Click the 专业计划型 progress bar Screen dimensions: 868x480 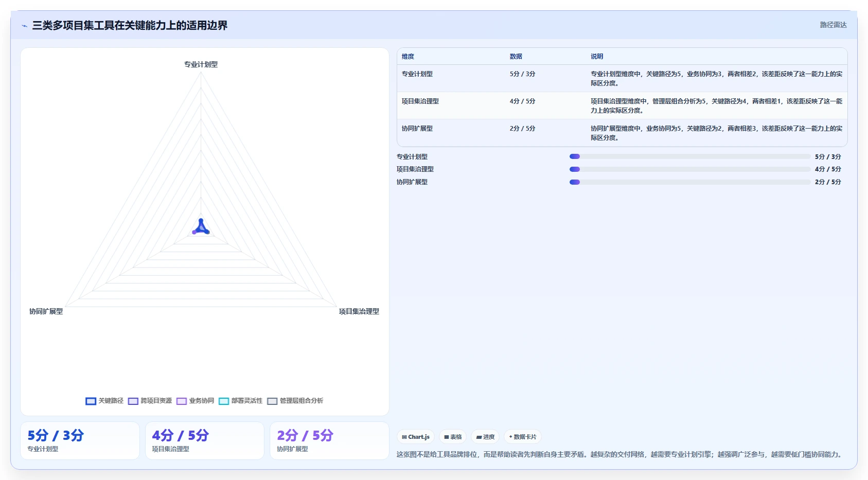[x=690, y=156]
